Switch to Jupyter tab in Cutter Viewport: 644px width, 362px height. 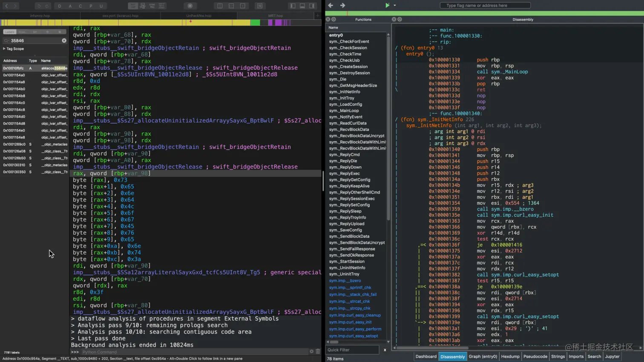612,356
